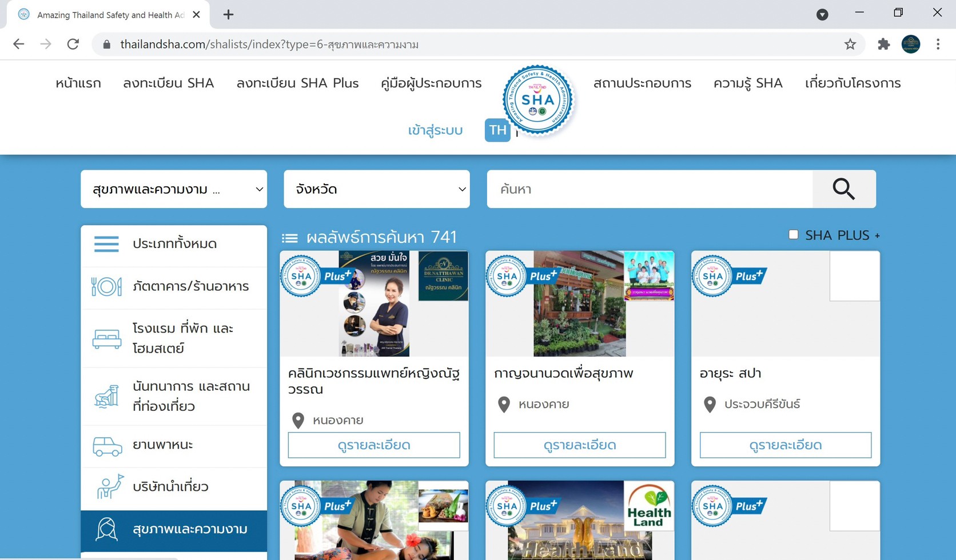
Task: Bookmark this page with the star icon
Action: [x=850, y=44]
